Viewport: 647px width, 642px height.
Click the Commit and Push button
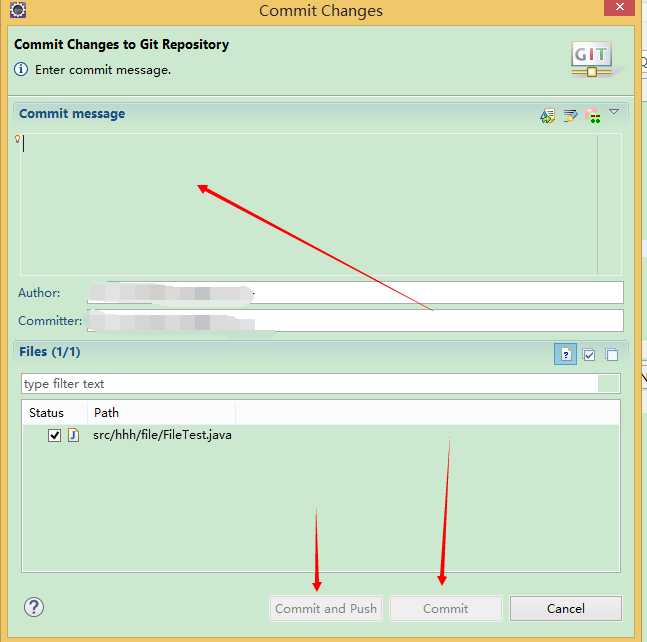[x=326, y=609]
